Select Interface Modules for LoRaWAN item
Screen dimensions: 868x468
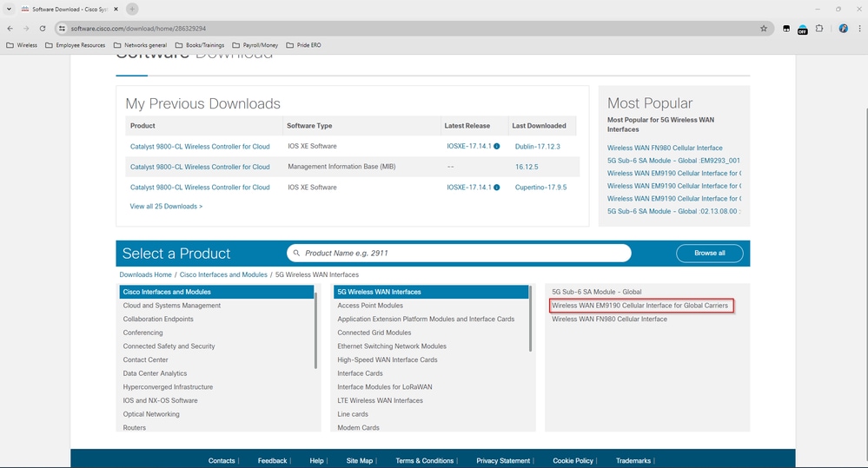coord(385,387)
